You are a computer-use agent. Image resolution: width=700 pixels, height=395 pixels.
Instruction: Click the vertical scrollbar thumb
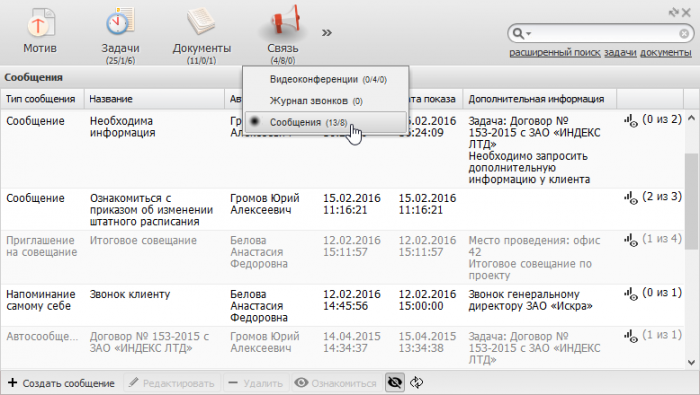pos(691,201)
